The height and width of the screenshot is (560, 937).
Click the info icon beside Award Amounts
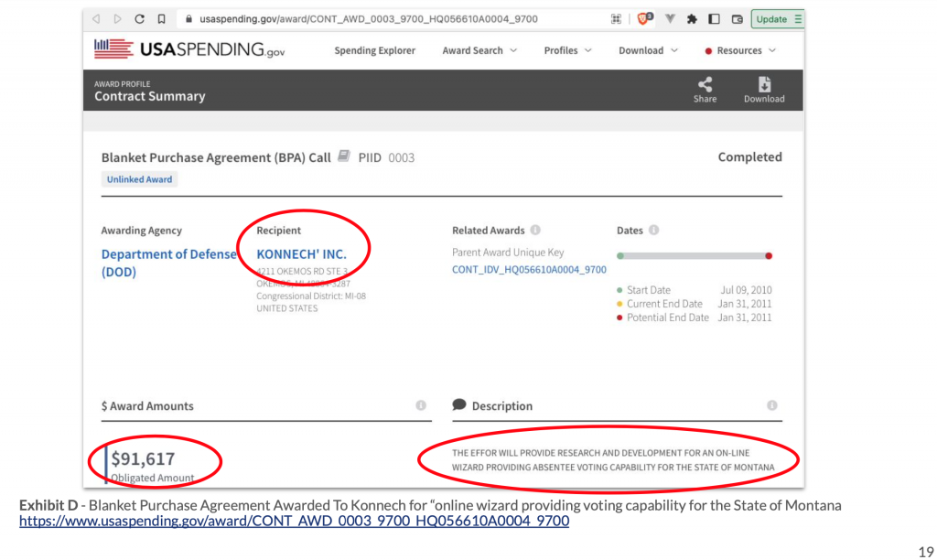(x=421, y=405)
